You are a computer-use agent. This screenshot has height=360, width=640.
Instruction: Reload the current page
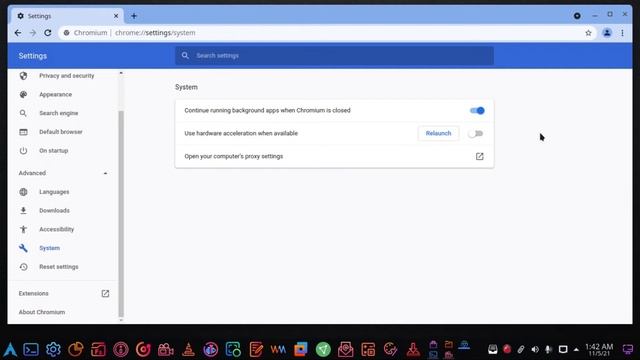tap(48, 33)
